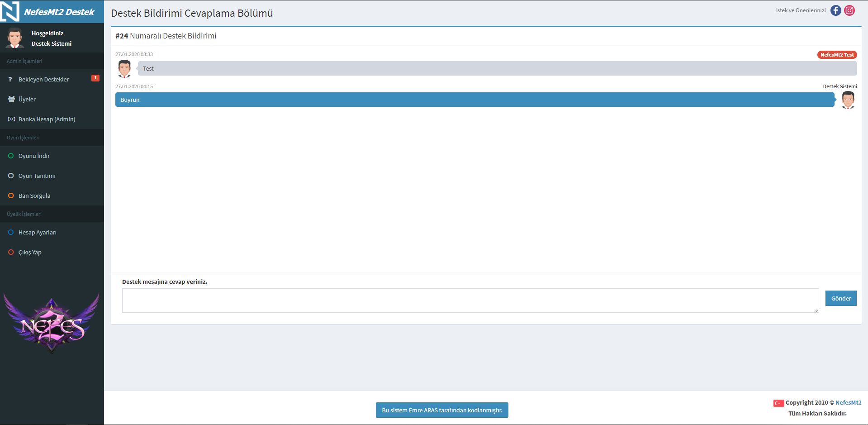This screenshot has height=425, width=868.
Task: Click the NefesMt2 N logo icon
Action: [x=10, y=11]
